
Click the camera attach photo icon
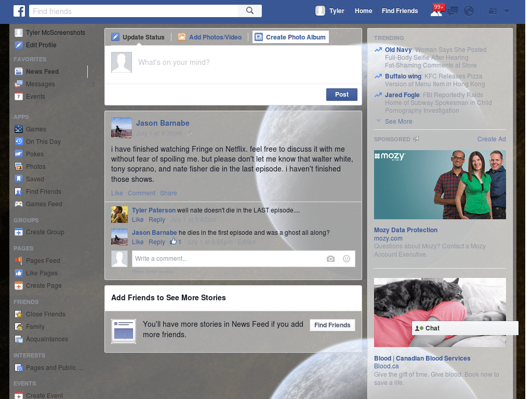coord(330,259)
